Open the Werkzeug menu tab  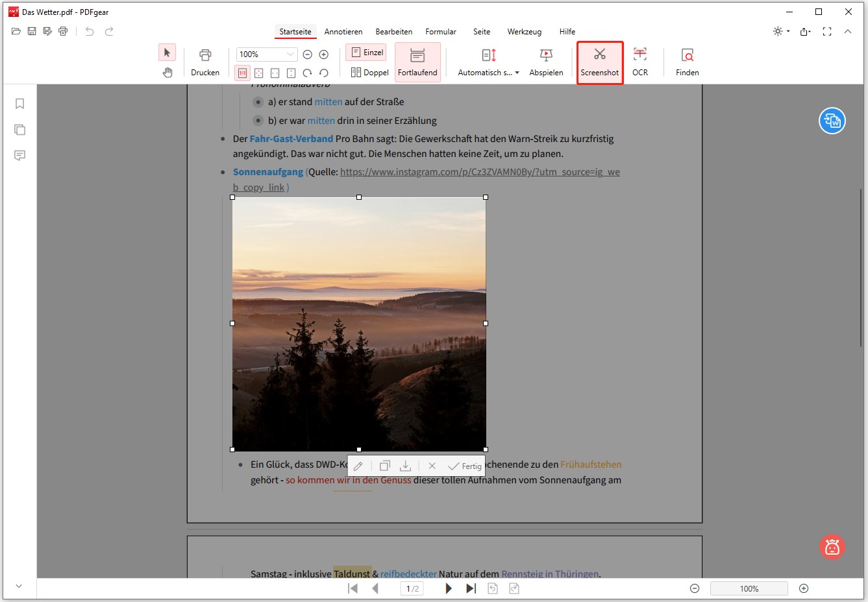[525, 31]
